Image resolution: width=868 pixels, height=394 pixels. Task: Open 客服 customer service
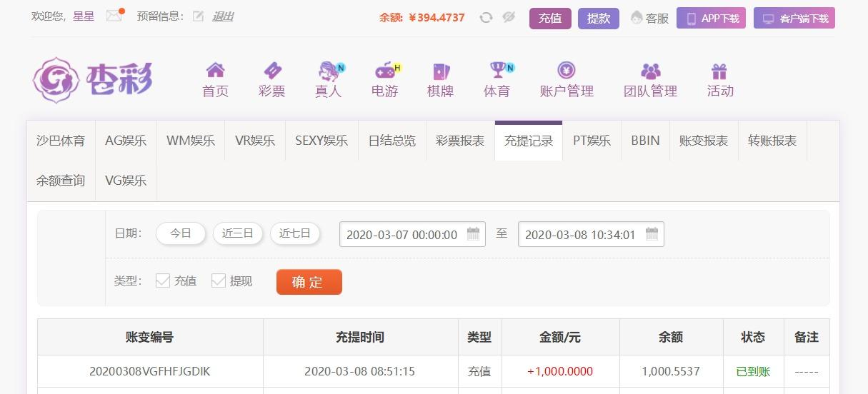pos(650,19)
